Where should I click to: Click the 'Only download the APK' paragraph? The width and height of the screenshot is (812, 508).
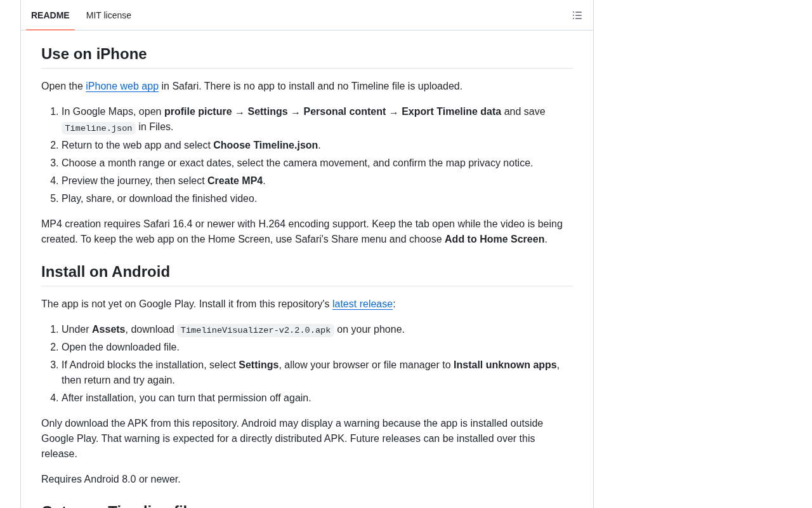[307, 438]
